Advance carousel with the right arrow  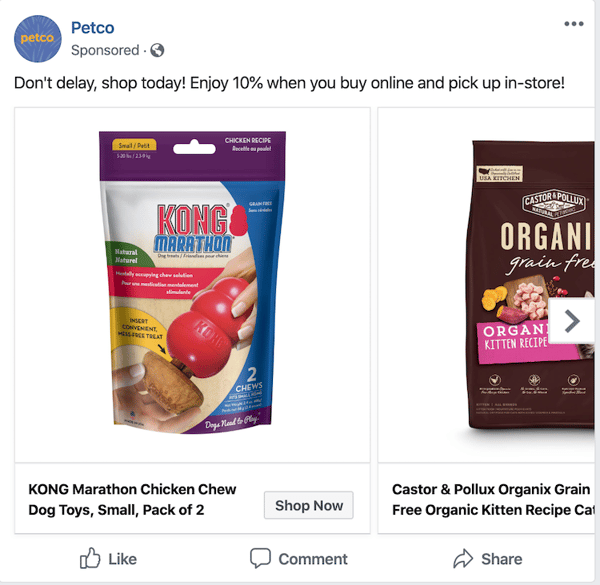click(x=572, y=321)
